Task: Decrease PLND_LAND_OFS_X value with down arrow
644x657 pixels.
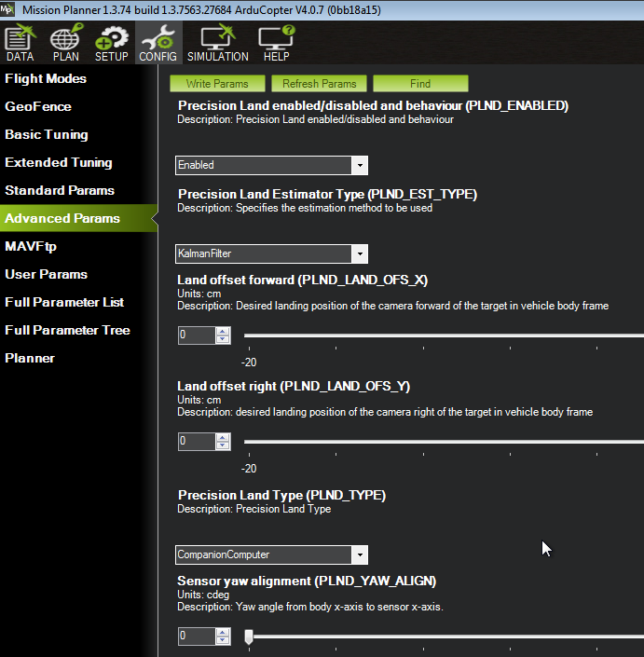Action: click(x=223, y=339)
